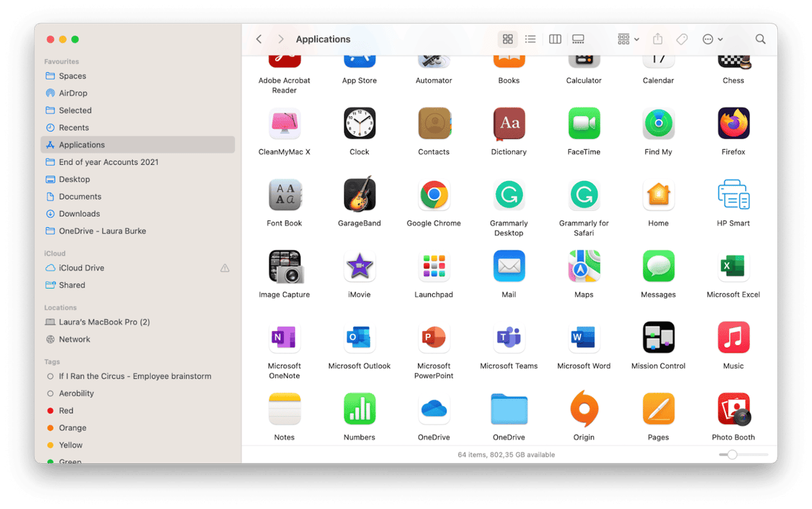Launch CleanMyMac X
812x509 pixels.
pos(284,123)
